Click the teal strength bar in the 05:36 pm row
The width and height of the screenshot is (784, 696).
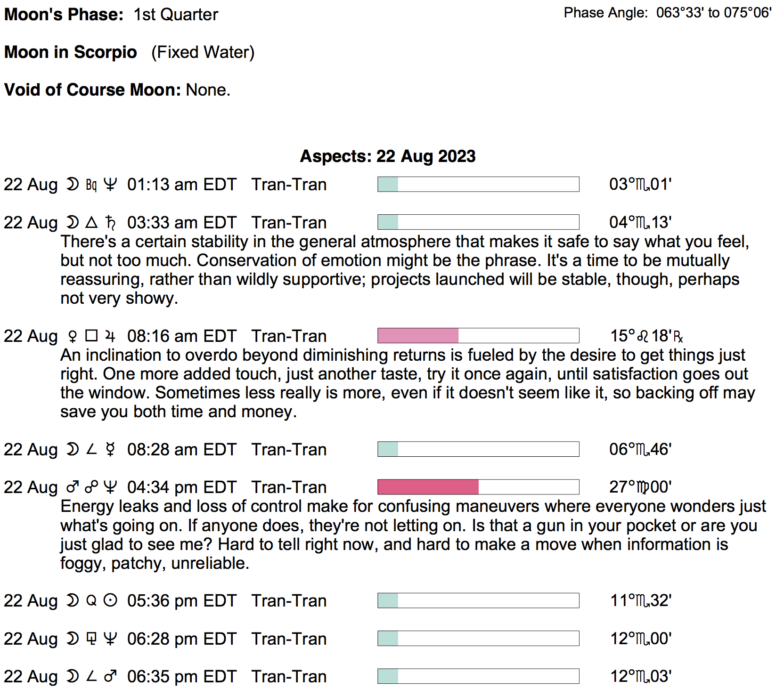388,601
